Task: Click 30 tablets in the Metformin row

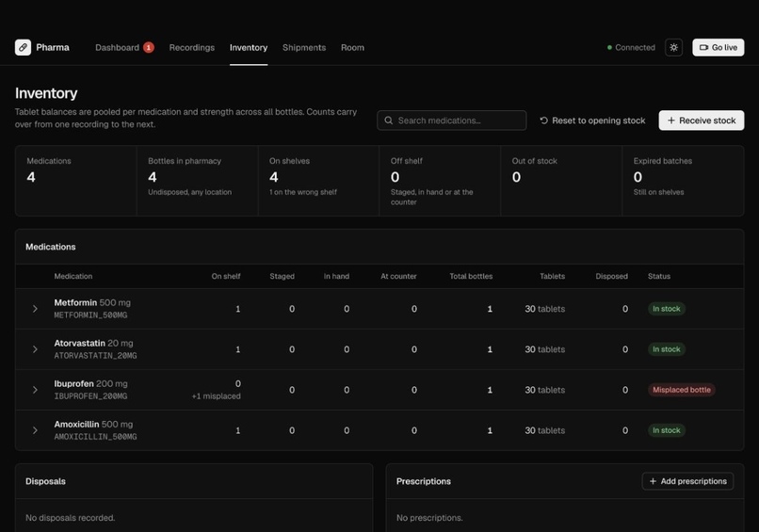Action: (x=545, y=309)
